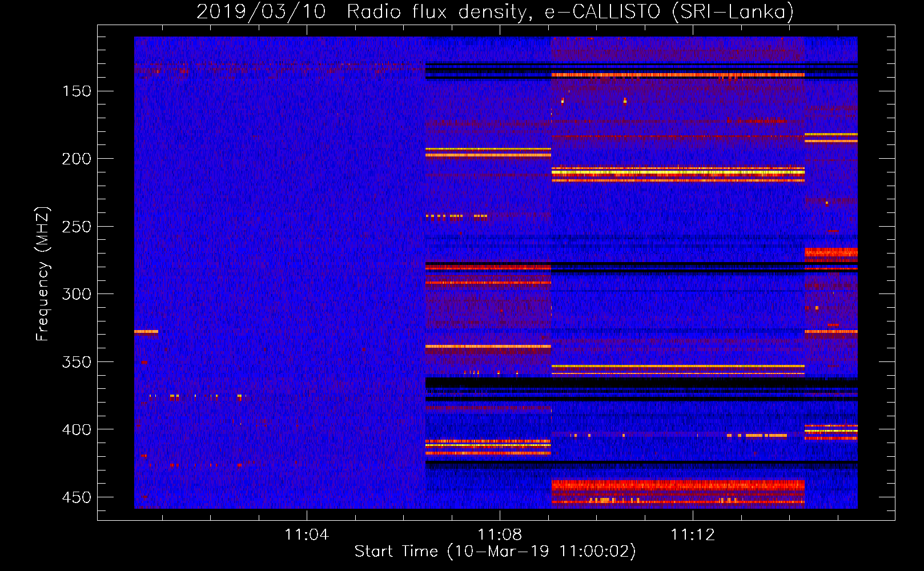This screenshot has width=924, height=571.
Task: Click the 11:04 time tick label
Action: click(x=307, y=535)
